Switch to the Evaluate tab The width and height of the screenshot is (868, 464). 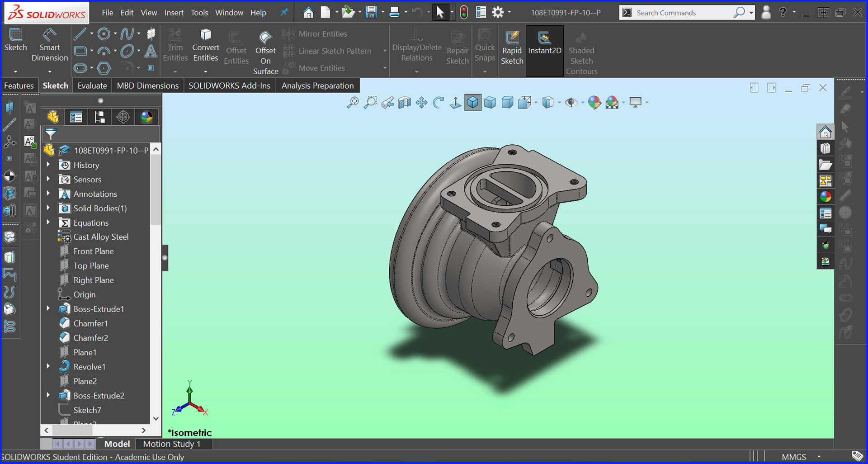(92, 85)
